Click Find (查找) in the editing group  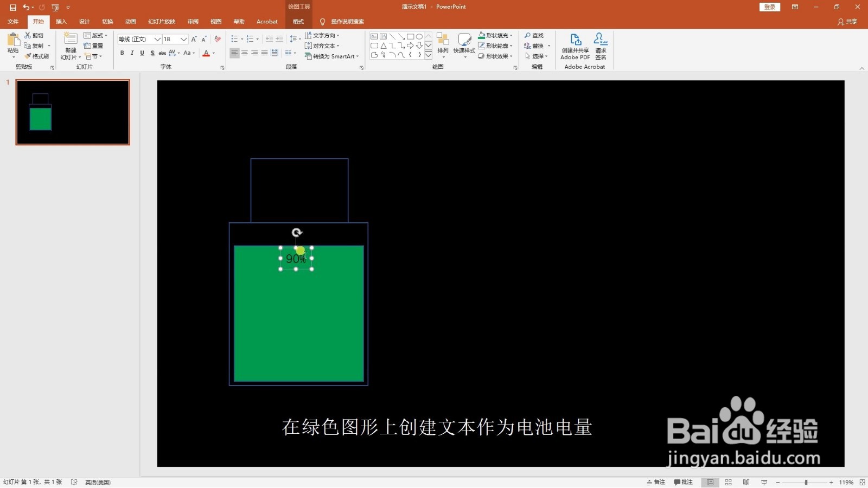(534, 35)
